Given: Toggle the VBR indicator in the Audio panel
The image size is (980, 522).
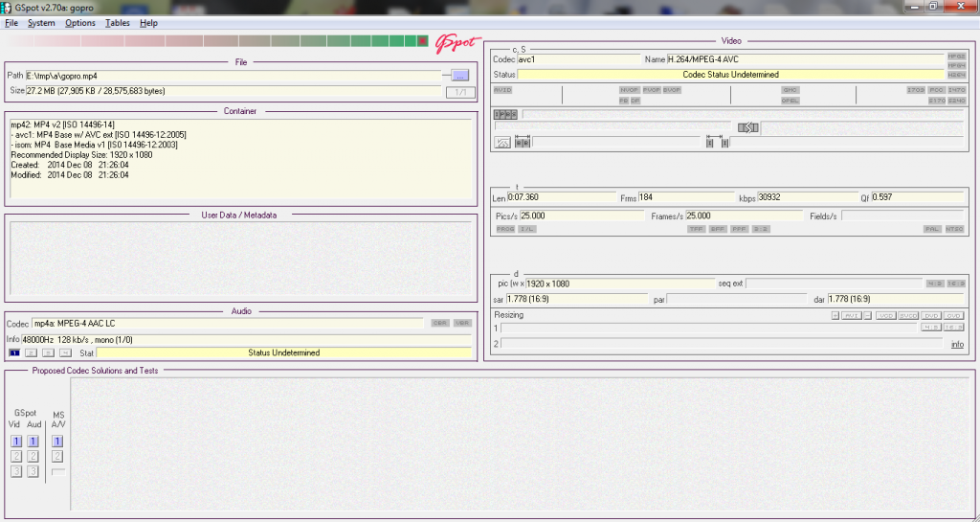Looking at the screenshot, I should pyautogui.click(x=463, y=323).
